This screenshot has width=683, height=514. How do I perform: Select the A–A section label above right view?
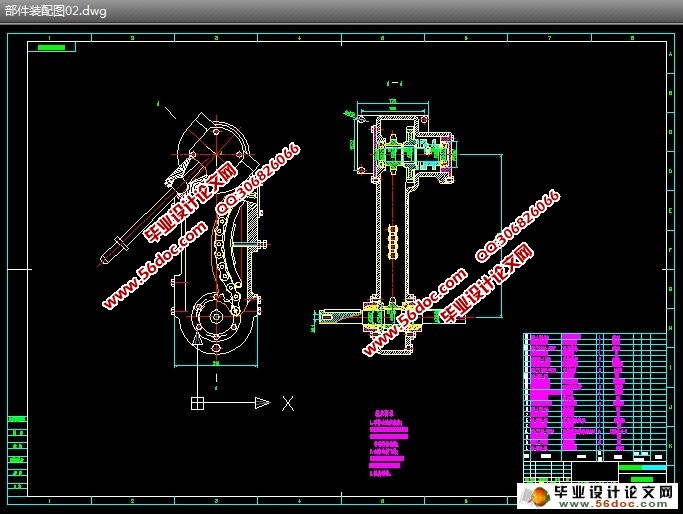click(x=395, y=83)
